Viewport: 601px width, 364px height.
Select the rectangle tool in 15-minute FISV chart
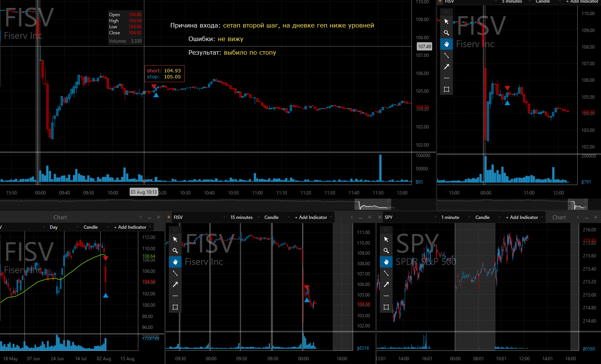click(x=175, y=307)
